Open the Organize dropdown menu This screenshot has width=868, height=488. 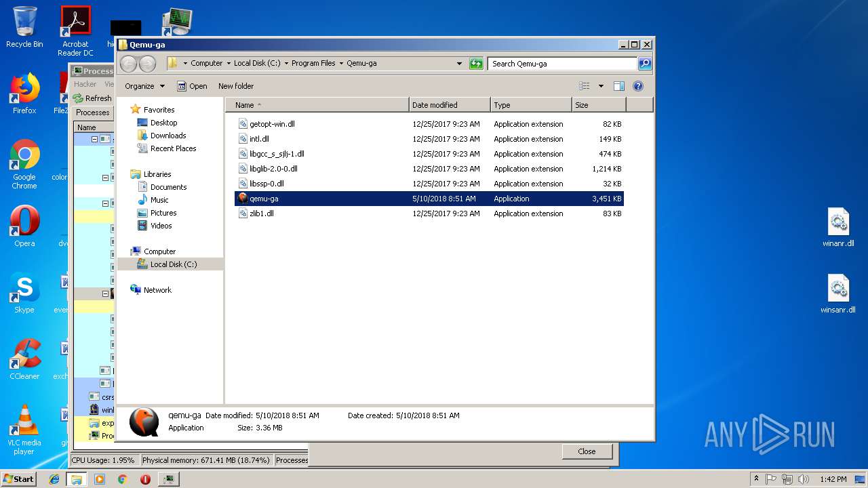click(144, 86)
